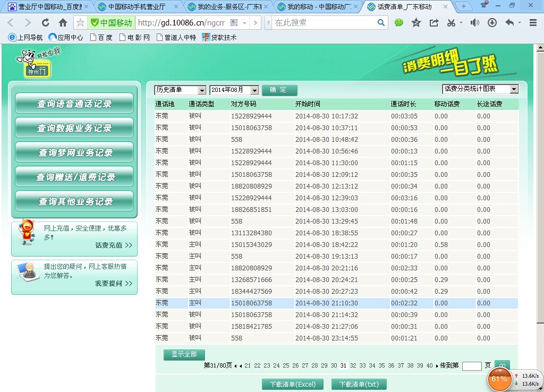
Task: Open the green WeChat chat icon
Action: pos(399,23)
